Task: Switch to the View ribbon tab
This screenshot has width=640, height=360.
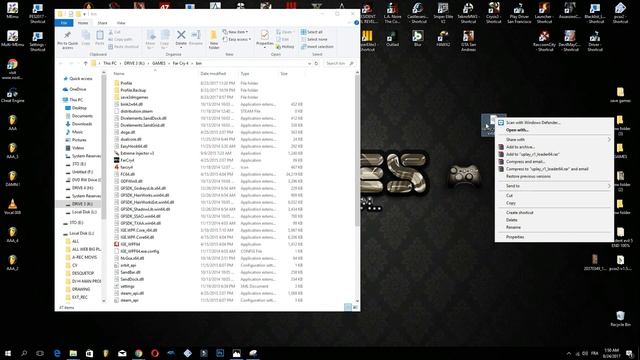Action: click(121, 23)
